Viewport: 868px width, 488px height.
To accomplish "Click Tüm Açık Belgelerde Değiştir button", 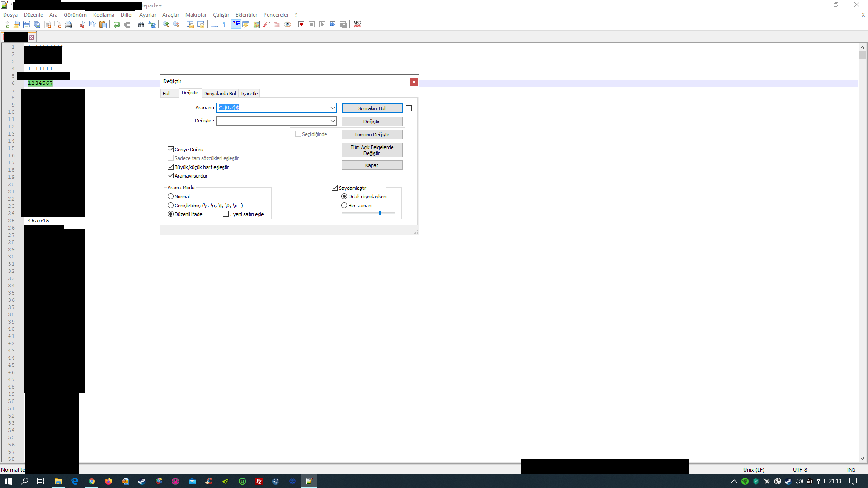I will (372, 150).
